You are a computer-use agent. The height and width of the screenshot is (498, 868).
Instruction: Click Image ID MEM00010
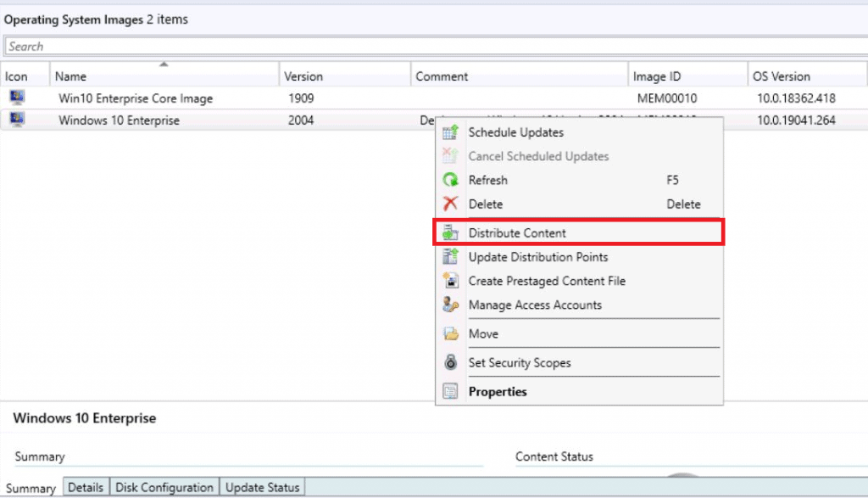point(667,98)
